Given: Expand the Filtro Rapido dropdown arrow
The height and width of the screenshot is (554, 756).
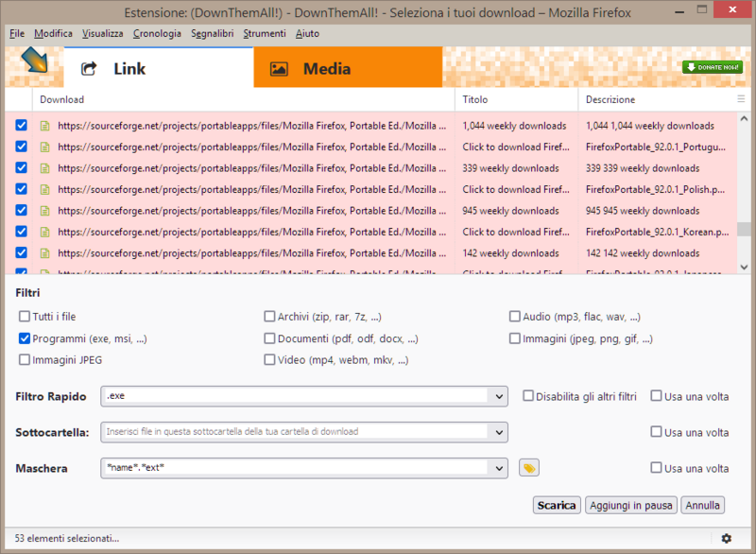Looking at the screenshot, I should click(x=499, y=396).
